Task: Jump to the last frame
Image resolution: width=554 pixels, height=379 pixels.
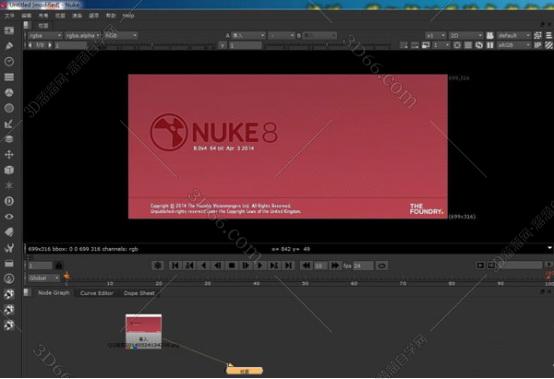Action: [x=289, y=265]
